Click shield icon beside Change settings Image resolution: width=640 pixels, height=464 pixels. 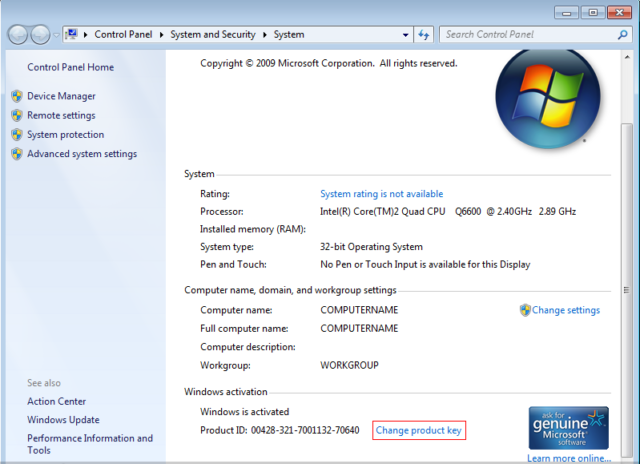coord(525,310)
